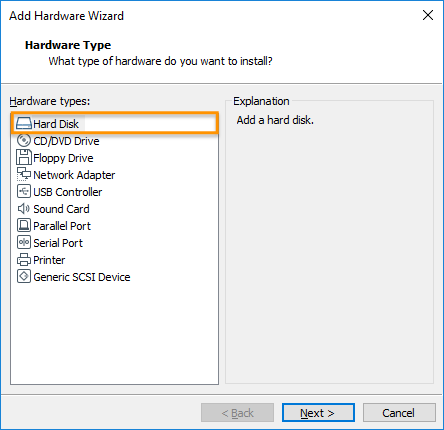
Task: Click the Next button
Action: (x=318, y=413)
